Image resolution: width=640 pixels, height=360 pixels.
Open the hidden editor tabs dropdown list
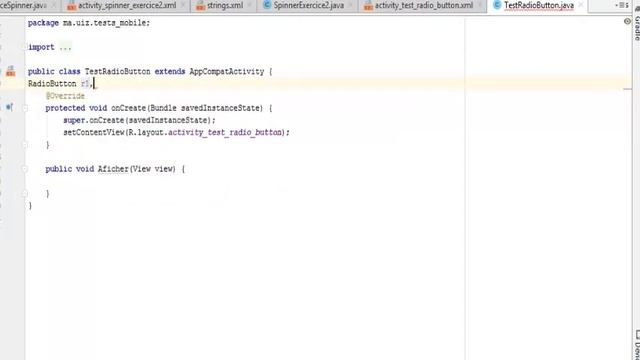622,5
